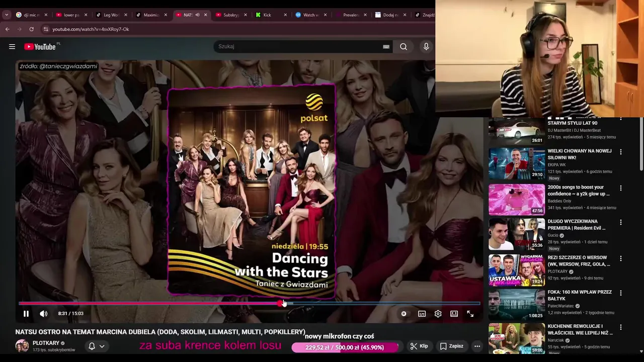Viewport: 644px width, 362px height.
Task: Toggle the autoplay switch in player
Action: point(404,314)
